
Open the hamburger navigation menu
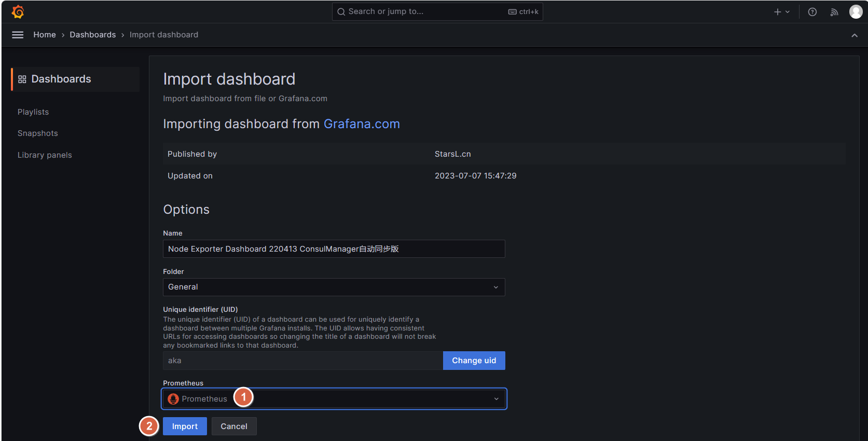pyautogui.click(x=18, y=35)
